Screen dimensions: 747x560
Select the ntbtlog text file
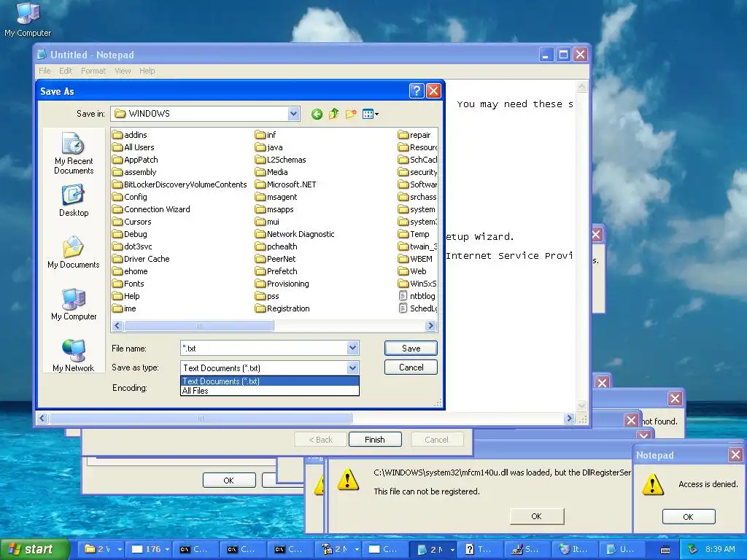click(x=417, y=296)
